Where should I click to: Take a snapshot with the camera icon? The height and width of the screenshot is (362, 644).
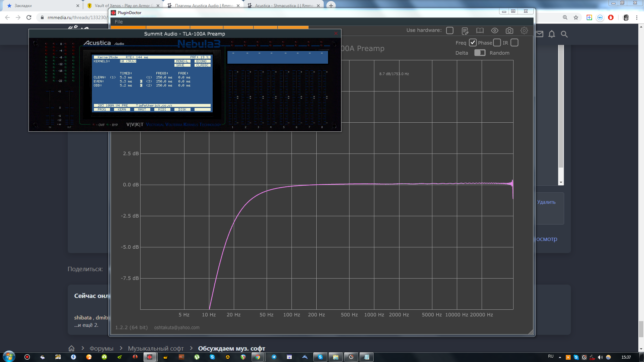(x=509, y=31)
